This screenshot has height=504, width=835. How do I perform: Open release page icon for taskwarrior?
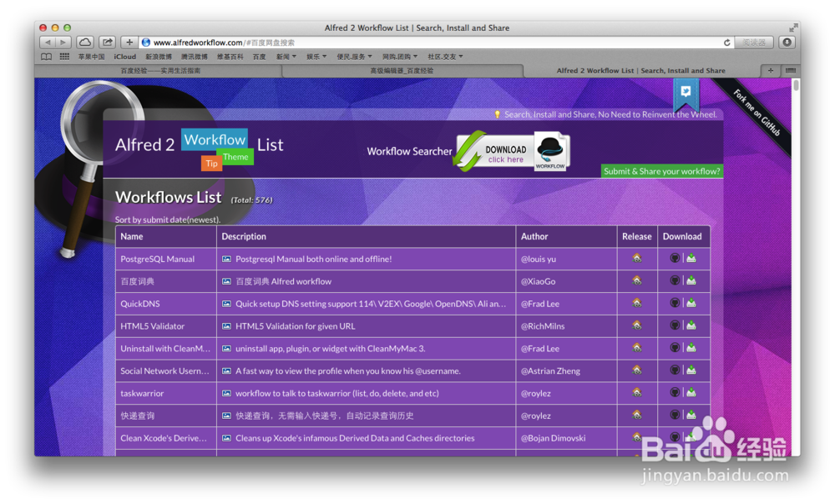637,393
